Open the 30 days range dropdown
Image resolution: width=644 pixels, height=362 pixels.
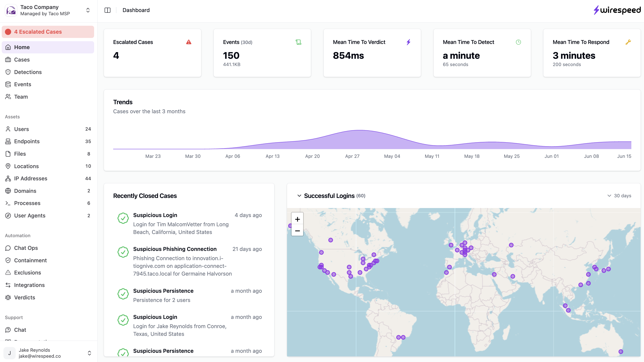(619, 196)
